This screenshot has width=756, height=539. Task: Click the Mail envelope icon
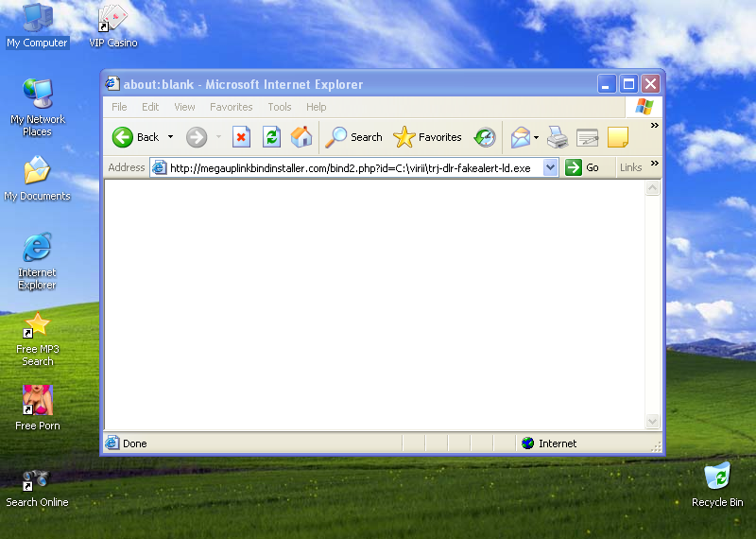[x=521, y=137]
